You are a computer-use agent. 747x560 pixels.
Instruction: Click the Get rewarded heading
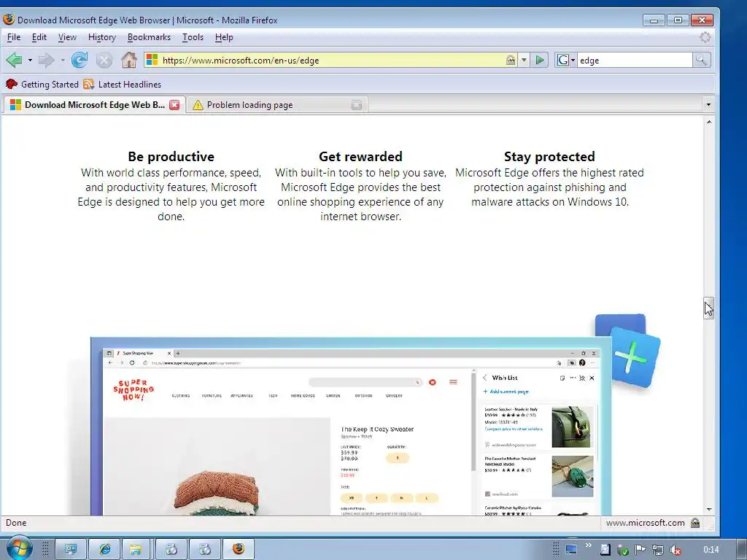coord(360,157)
